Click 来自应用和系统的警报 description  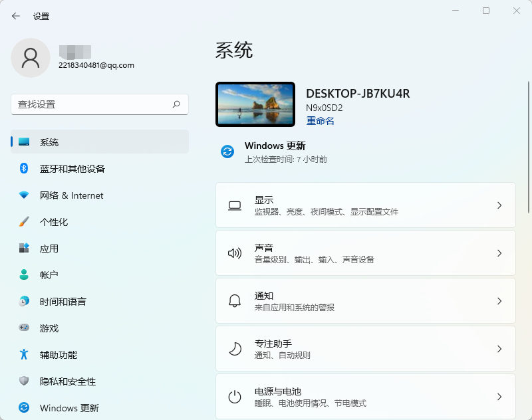(295, 308)
